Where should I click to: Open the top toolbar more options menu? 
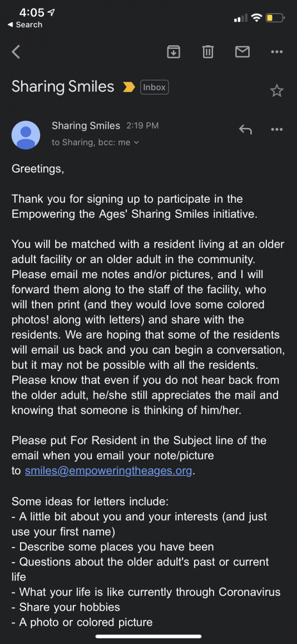click(277, 51)
